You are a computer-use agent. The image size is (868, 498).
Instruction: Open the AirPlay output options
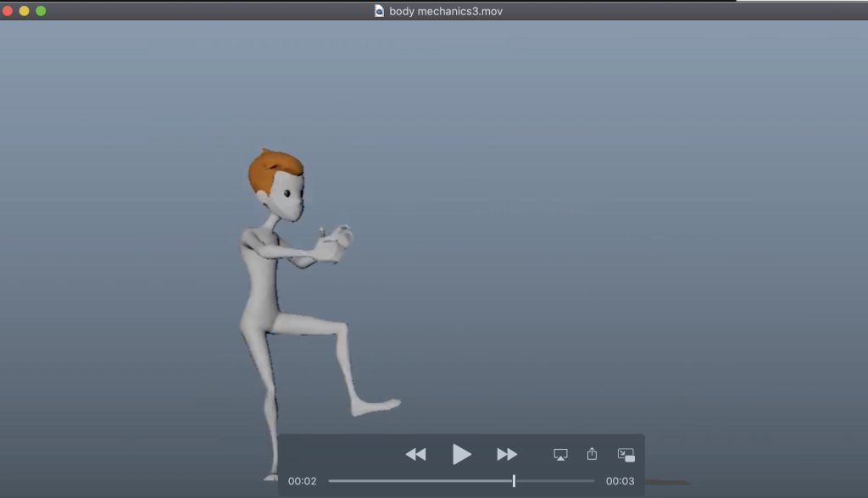[x=560, y=454]
